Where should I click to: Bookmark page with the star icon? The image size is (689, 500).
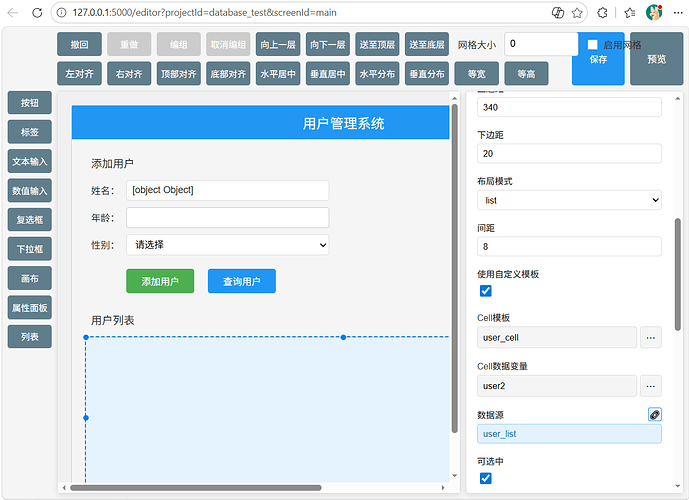(x=577, y=13)
